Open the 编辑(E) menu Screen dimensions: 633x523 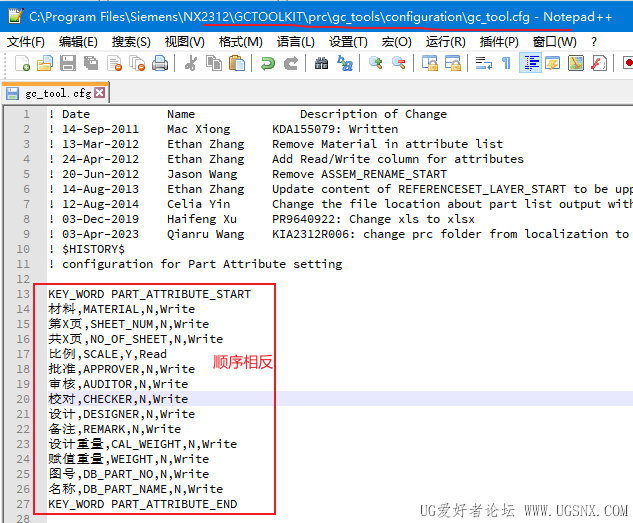pos(78,42)
